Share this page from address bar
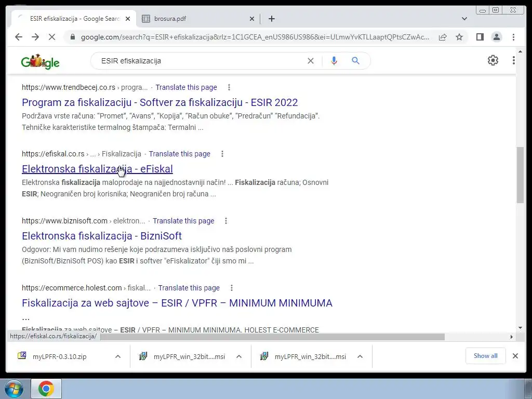 443,37
